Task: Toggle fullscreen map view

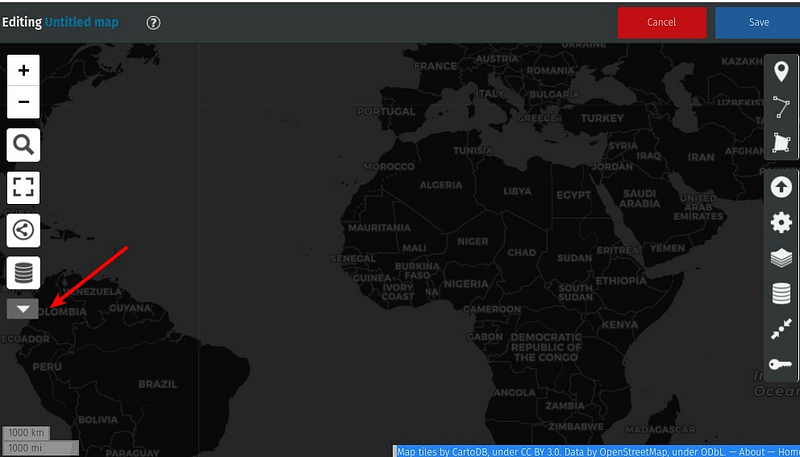Action: pyautogui.click(x=23, y=188)
